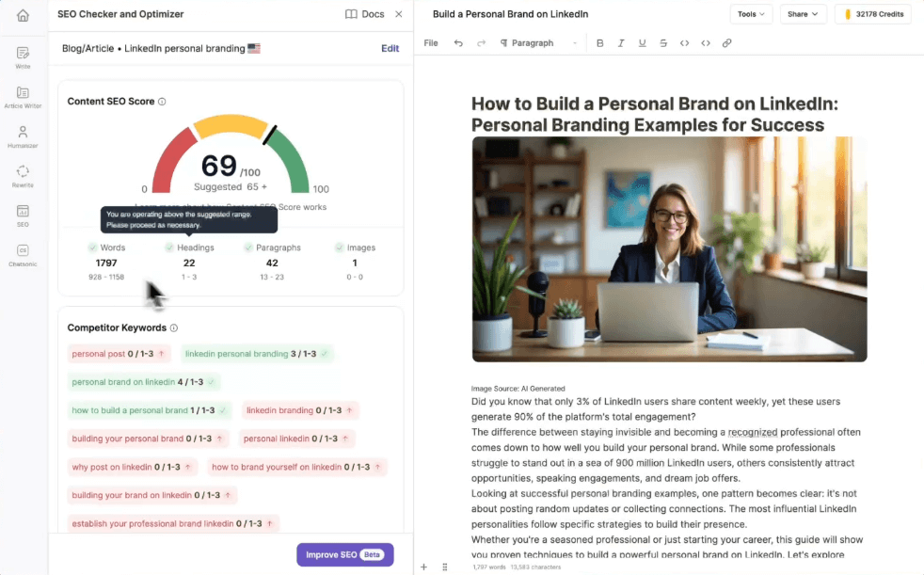Click the Words count stat

(x=106, y=262)
